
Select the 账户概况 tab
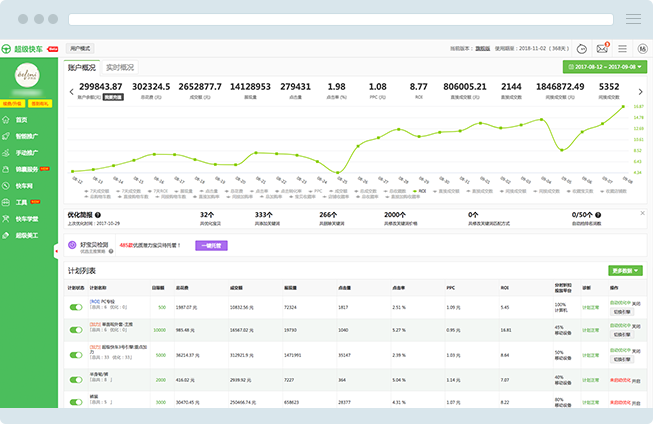(x=82, y=68)
